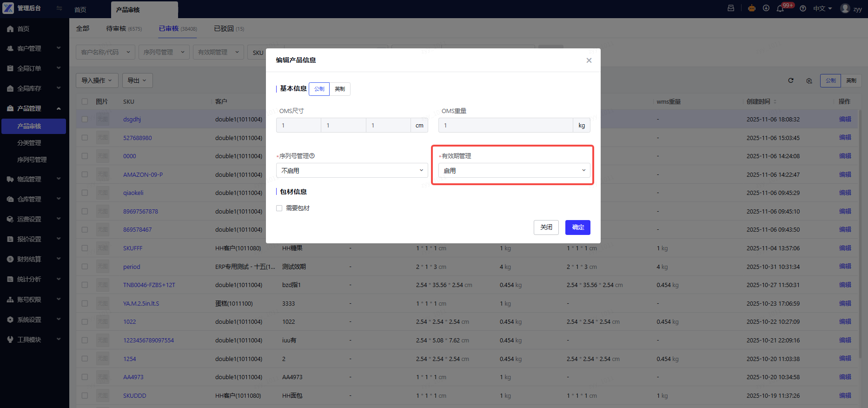This screenshot has height=408, width=868.
Task: Open the 导入操作 dropdown button
Action: coord(97,80)
